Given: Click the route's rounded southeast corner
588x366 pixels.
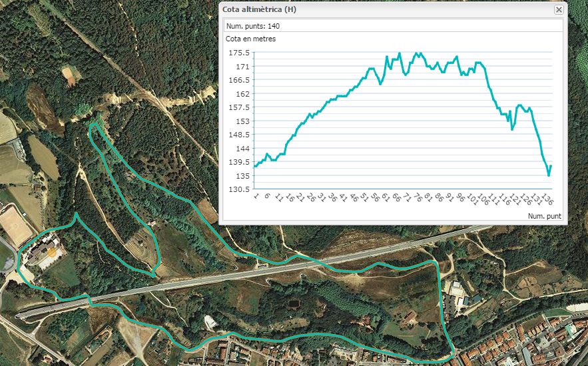Looking at the screenshot, I should (x=451, y=353).
